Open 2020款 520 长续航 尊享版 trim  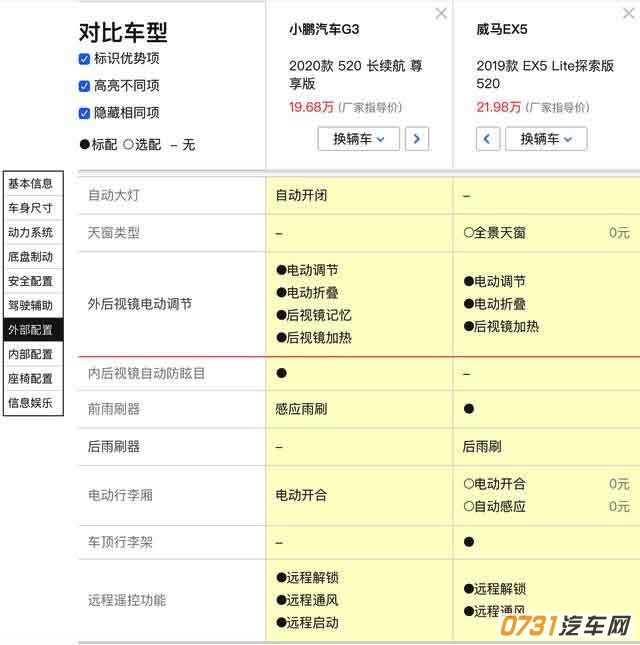coord(355,74)
